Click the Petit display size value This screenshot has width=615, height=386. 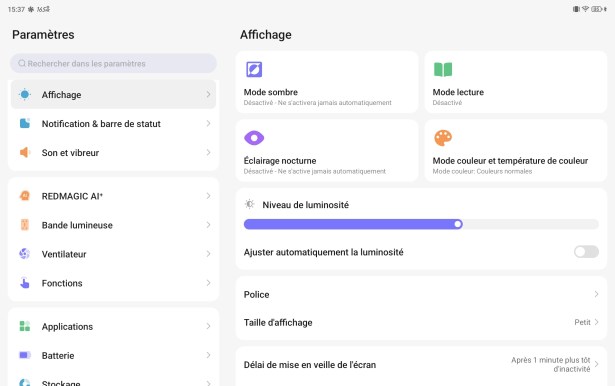pyautogui.click(x=582, y=322)
